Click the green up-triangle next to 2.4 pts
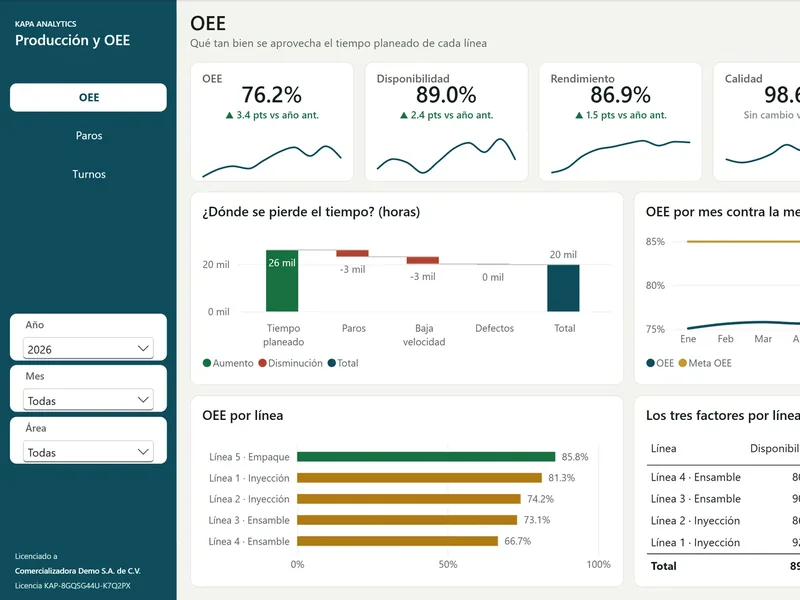800x600 pixels. tap(404, 115)
